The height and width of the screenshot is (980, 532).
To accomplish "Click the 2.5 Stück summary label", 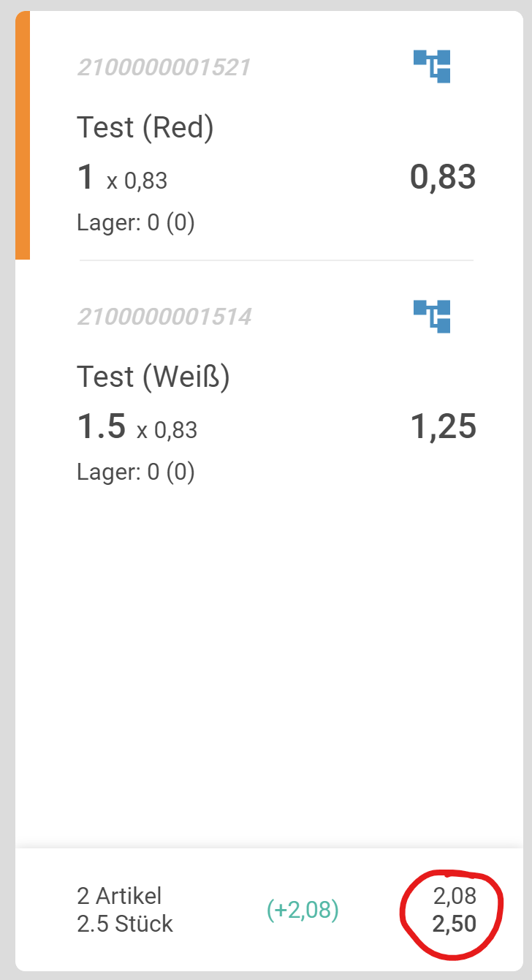I will [125, 924].
